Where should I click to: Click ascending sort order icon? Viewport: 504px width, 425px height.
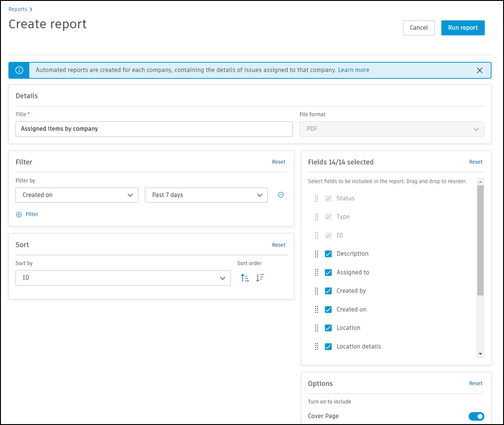pos(245,278)
